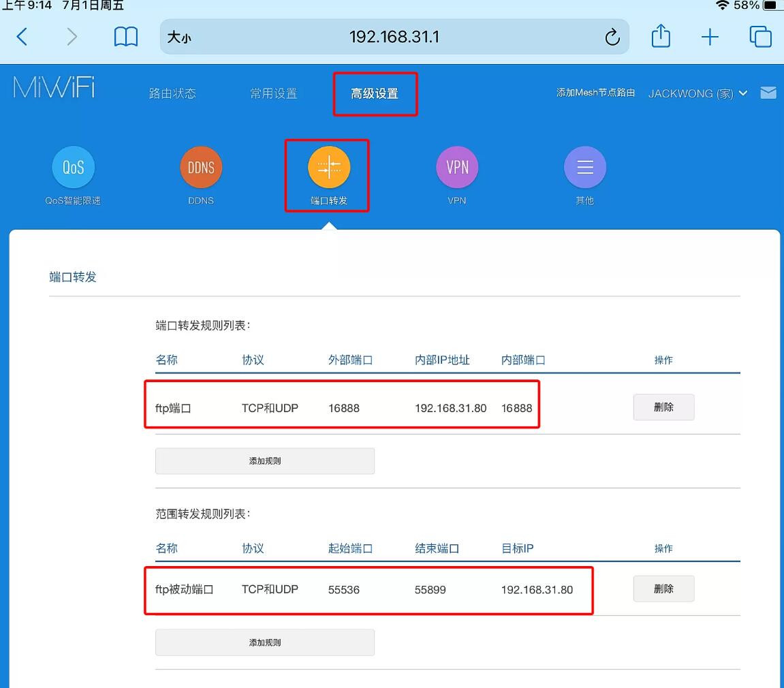Tap the Safari share icon
The width and height of the screenshot is (784, 688).
point(661,37)
